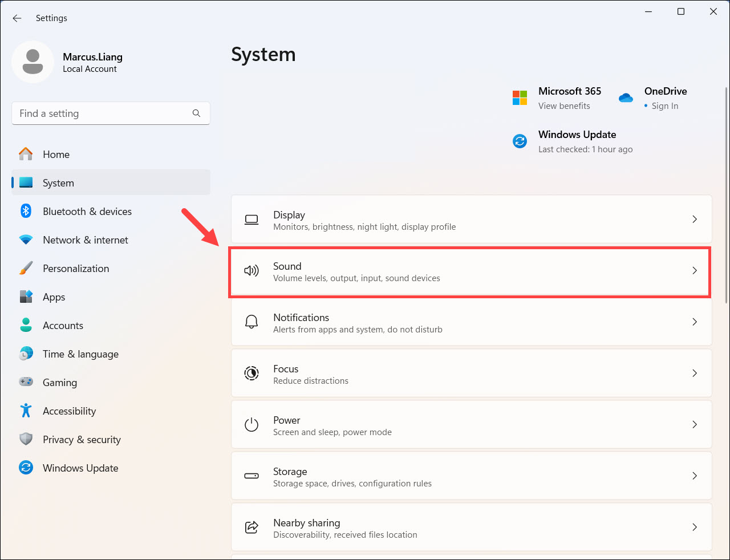Click the Accessibility figure icon
The image size is (730, 560).
26,411
